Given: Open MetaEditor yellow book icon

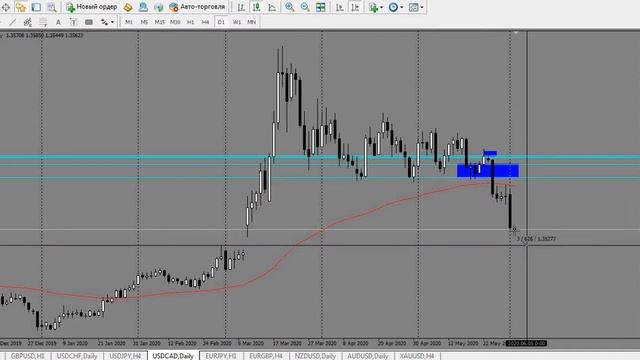Looking at the screenshot, I should click(x=128, y=7).
